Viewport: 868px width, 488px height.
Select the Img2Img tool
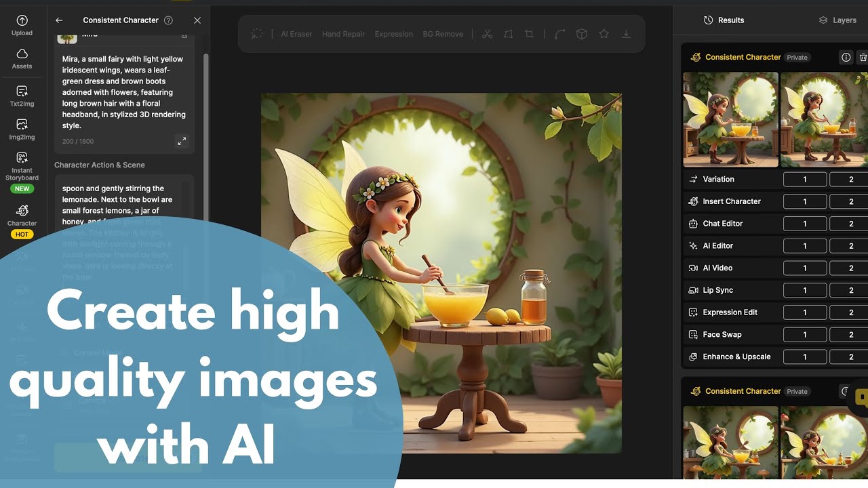pyautogui.click(x=22, y=130)
